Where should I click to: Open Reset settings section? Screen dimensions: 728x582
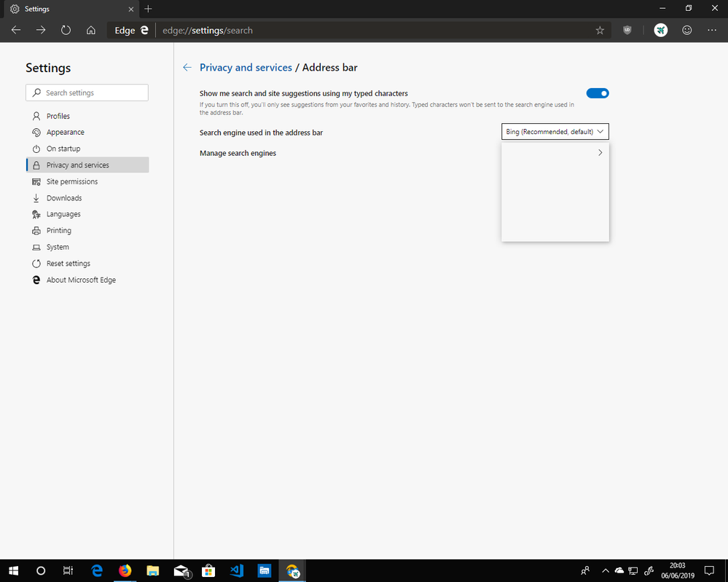pos(87,263)
